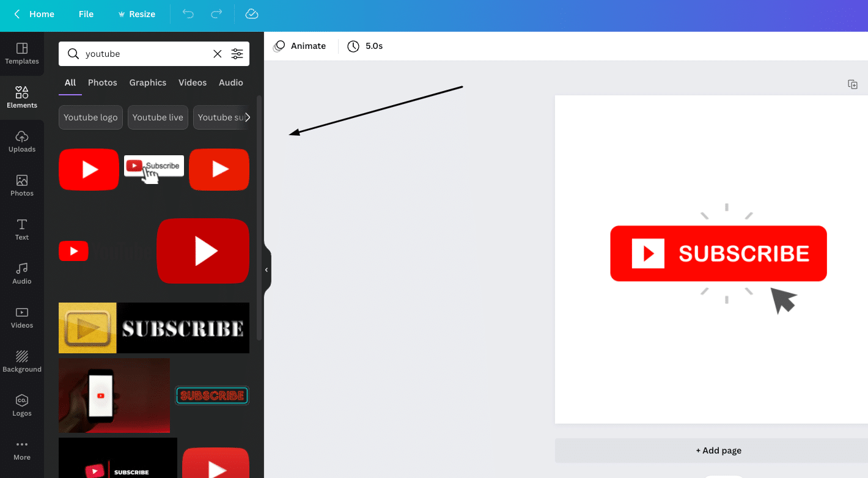The image size is (868, 478).
Task: Switch to the Graphics tab
Action: (x=147, y=83)
